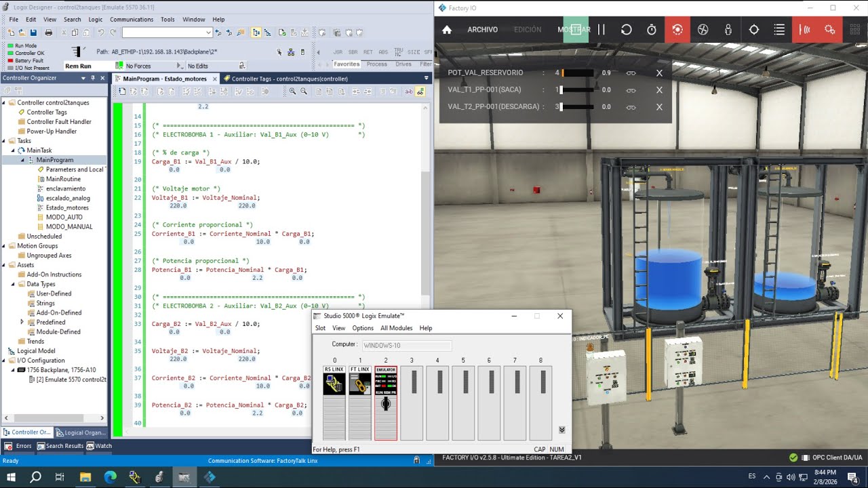
Task: Open the Controller Organizer panel options arrow
Action: coord(83,78)
